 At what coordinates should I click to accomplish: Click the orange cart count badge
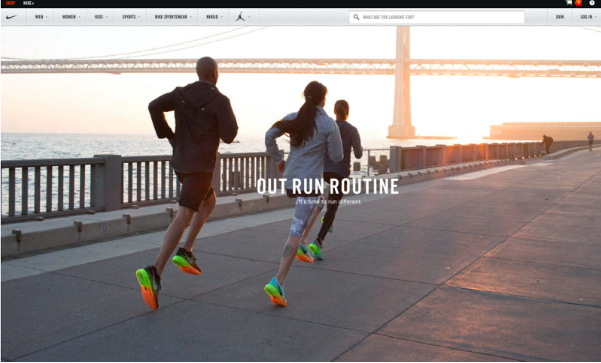[578, 3]
